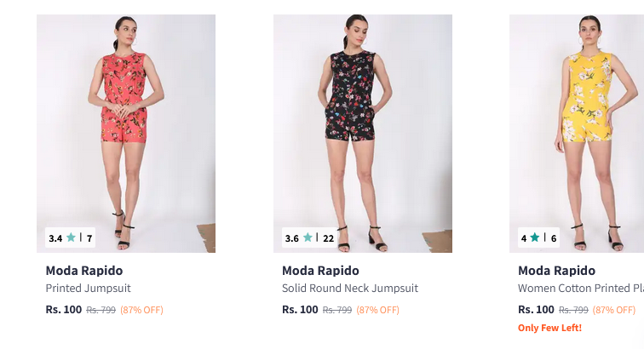Click the 7 reviews count badge

[x=89, y=238]
